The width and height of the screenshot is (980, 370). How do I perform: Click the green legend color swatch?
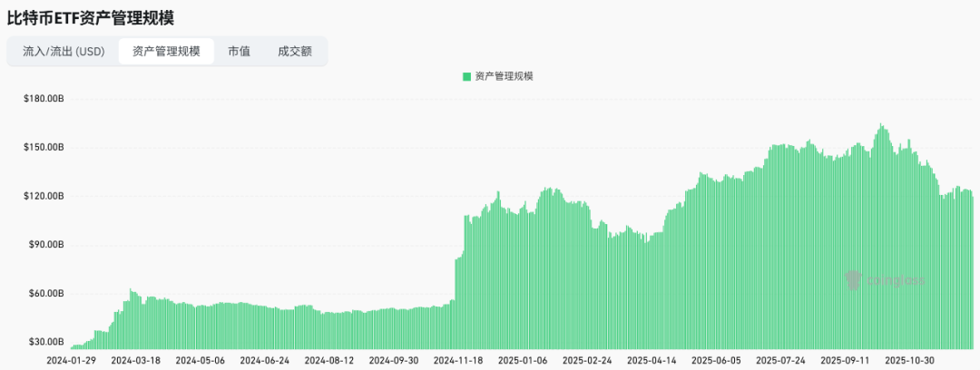click(467, 77)
